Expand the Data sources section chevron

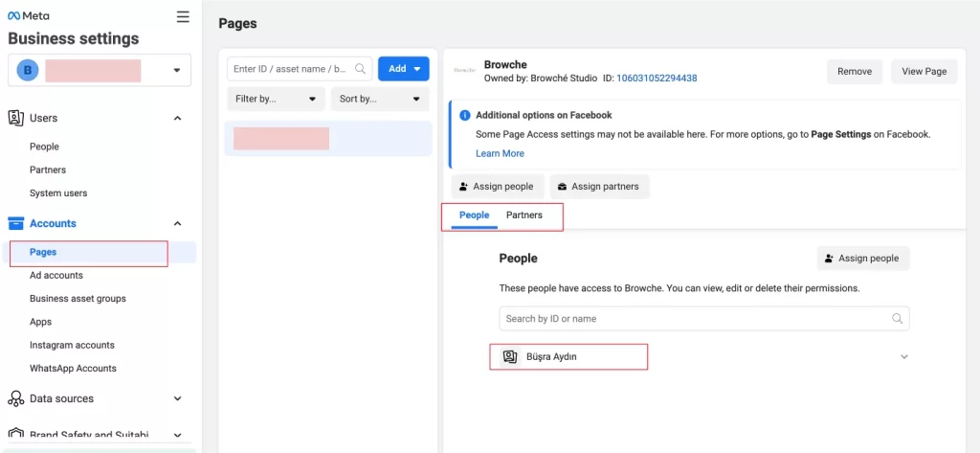(177, 398)
